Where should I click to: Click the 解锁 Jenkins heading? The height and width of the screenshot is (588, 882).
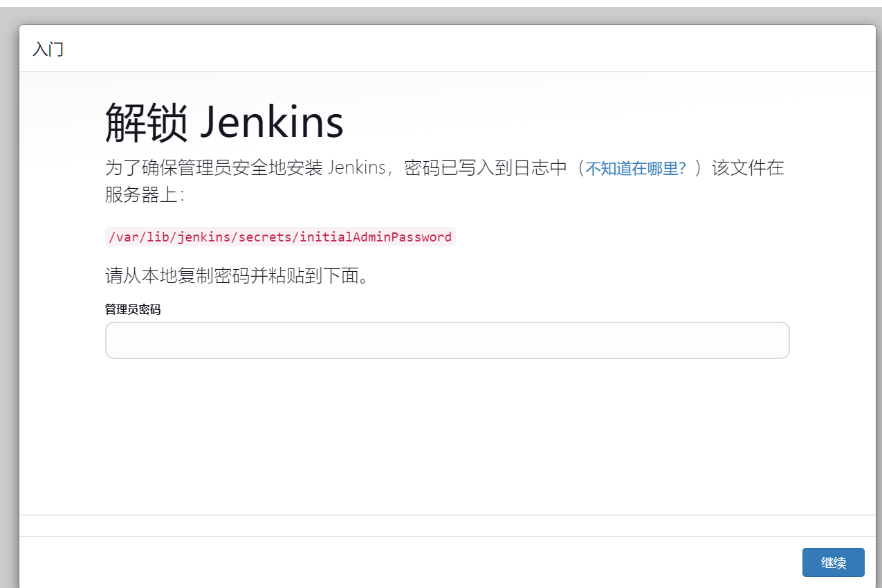coord(224,122)
